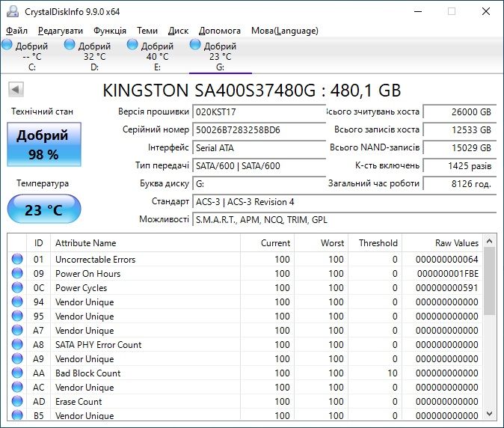Click the 8126 год. power-on hours value
This screenshot has height=428, width=504.
(x=460, y=184)
